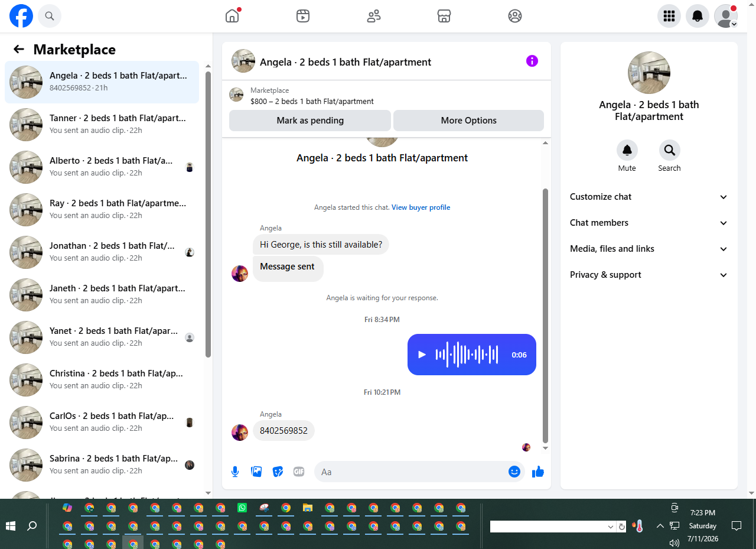Click the back arrow beside Marketplace

pos(19,49)
